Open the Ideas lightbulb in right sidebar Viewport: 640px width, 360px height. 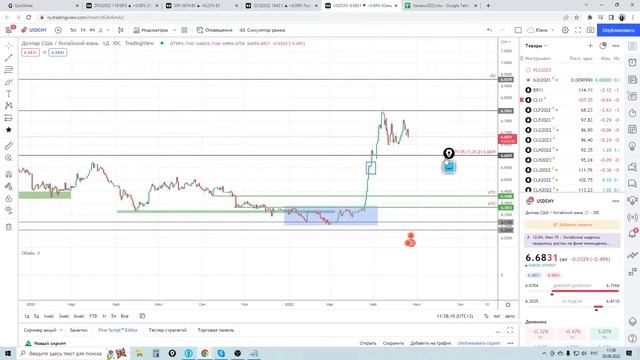pos(632,146)
